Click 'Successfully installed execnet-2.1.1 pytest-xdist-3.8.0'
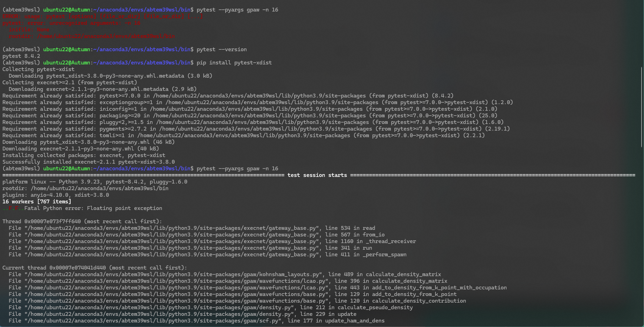The width and height of the screenshot is (644, 327). point(88,162)
